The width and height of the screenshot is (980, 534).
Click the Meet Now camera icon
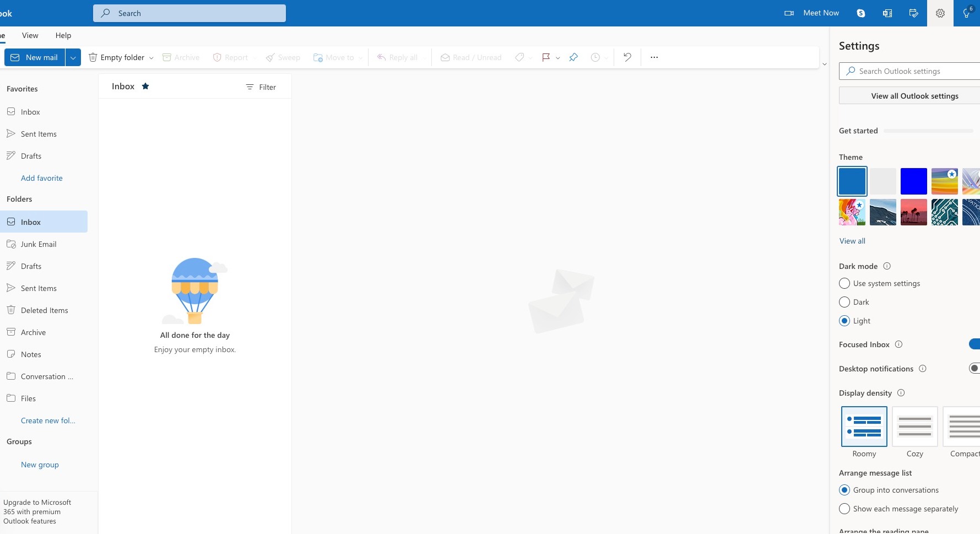pos(789,13)
